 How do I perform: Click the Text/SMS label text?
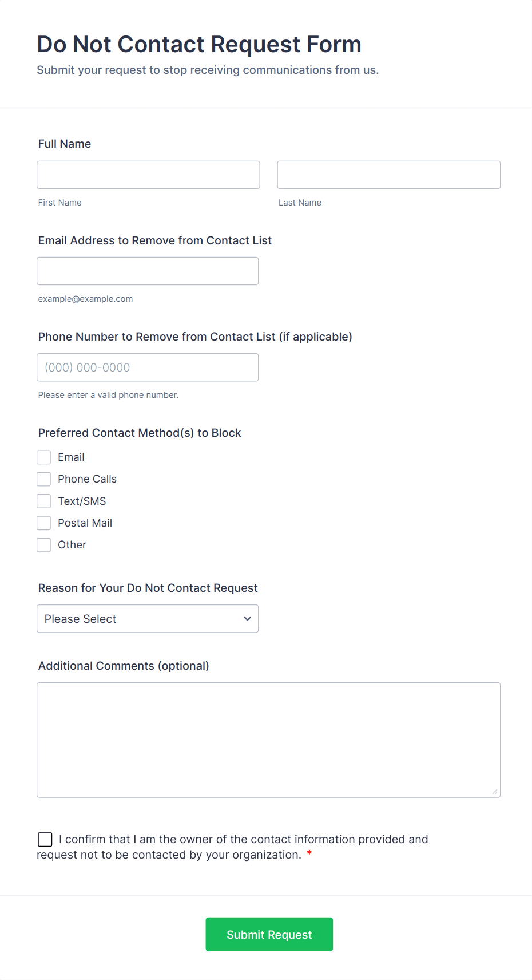82,501
